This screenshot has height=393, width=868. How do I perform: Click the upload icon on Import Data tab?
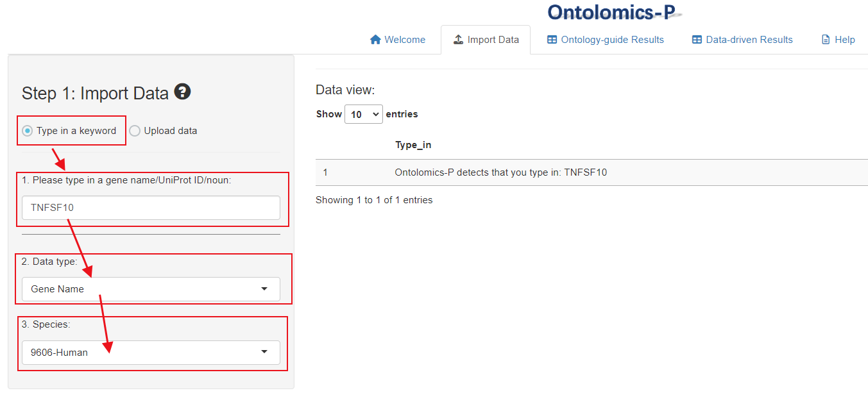(458, 40)
